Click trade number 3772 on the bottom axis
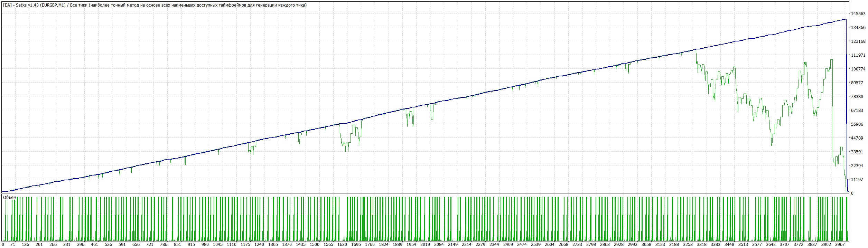Viewport: 868px width, 248px height. point(799,245)
